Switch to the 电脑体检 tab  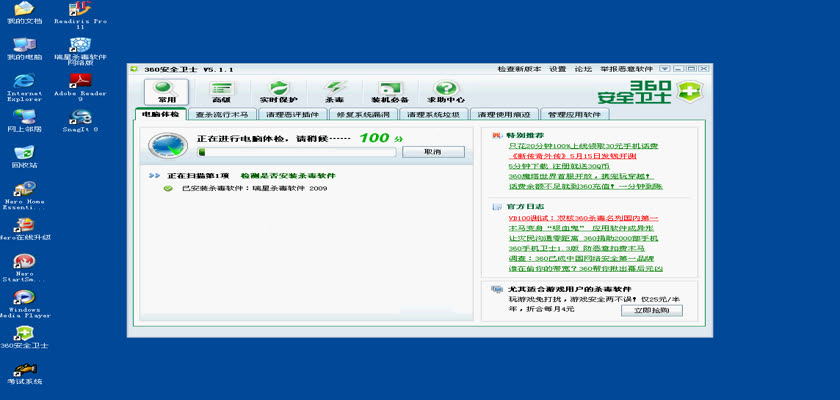[161, 114]
